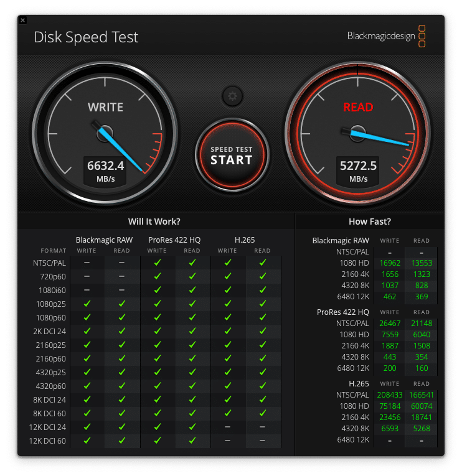Click NTSC/PAL row label in format table

pyautogui.click(x=50, y=263)
